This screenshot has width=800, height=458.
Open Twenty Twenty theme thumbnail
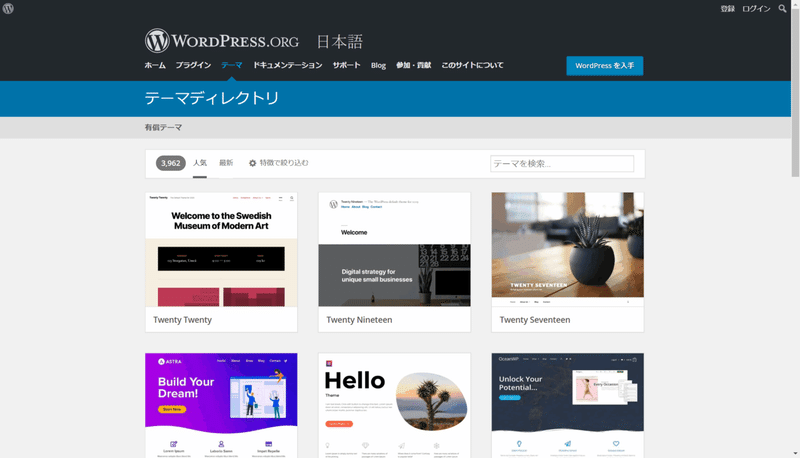tap(221, 249)
